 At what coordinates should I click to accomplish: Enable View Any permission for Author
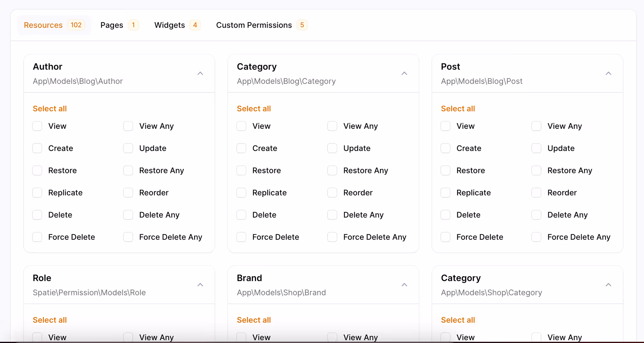(128, 126)
